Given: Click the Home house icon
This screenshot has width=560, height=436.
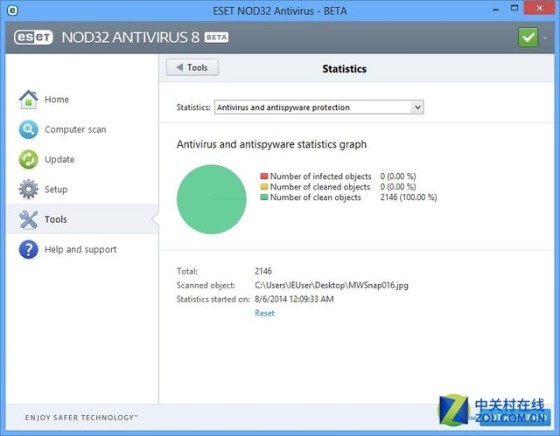Looking at the screenshot, I should point(29,99).
